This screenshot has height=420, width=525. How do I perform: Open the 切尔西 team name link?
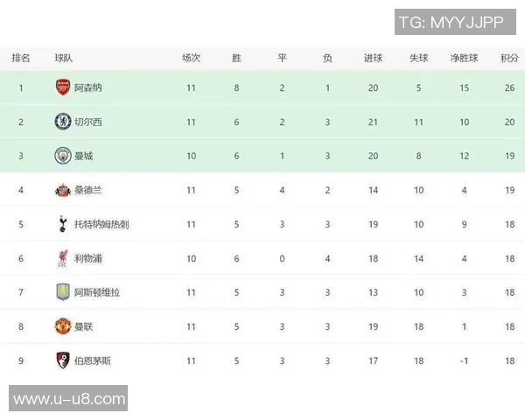88,122
